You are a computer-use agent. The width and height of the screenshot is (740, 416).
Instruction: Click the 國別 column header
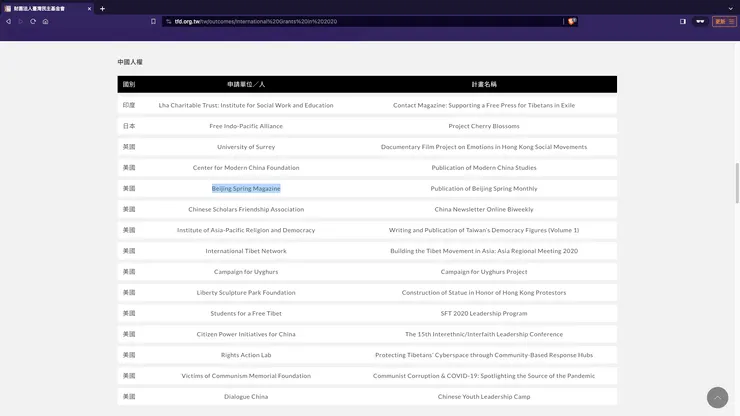[x=129, y=85]
